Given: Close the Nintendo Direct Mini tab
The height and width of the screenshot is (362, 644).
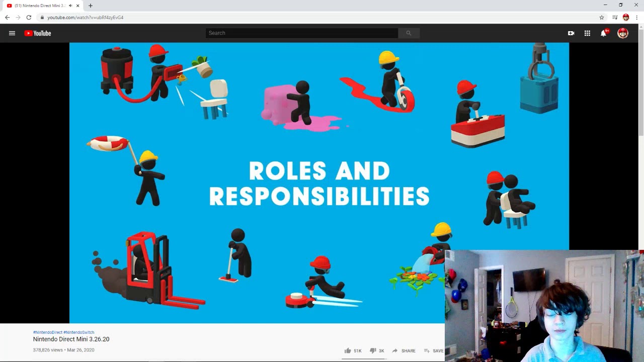Looking at the screenshot, I should click(77, 6).
